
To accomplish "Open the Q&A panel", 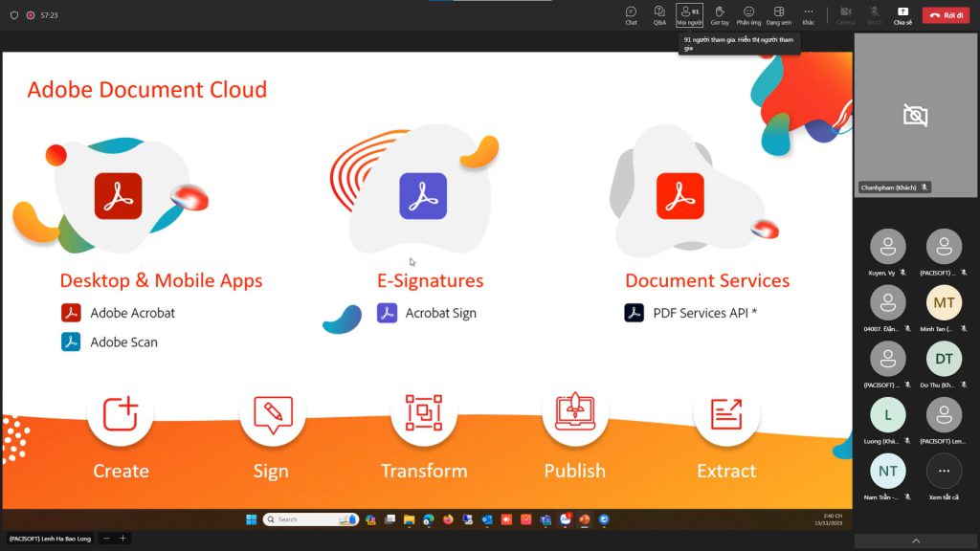I will click(x=659, y=15).
